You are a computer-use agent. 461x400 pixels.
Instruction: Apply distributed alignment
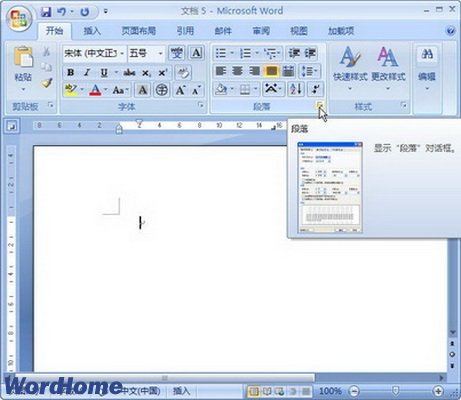[288, 71]
